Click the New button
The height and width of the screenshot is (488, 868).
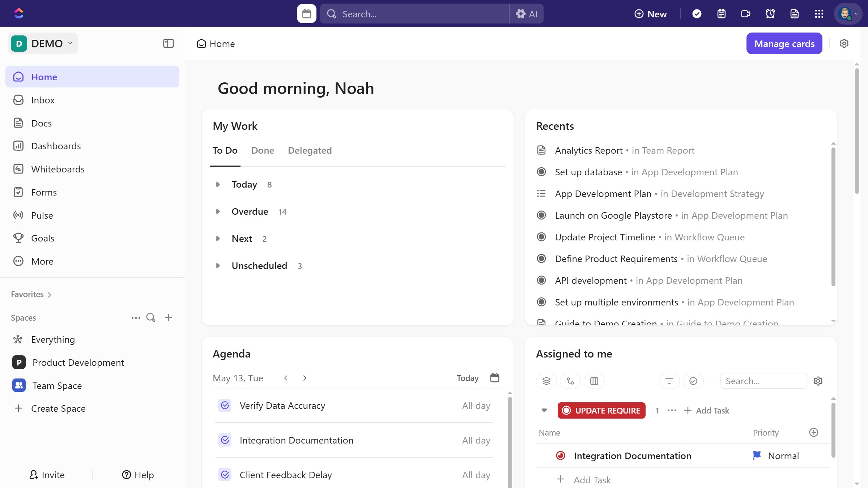650,14
